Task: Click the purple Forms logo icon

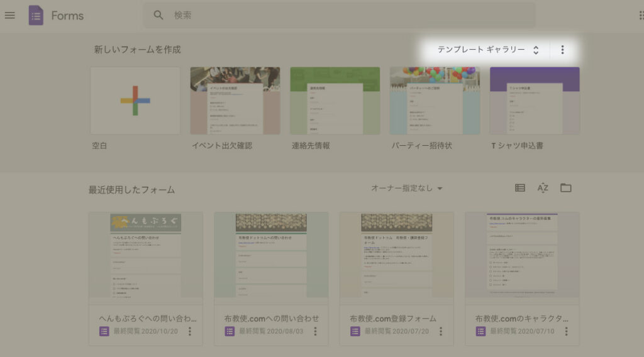Action: tap(36, 16)
